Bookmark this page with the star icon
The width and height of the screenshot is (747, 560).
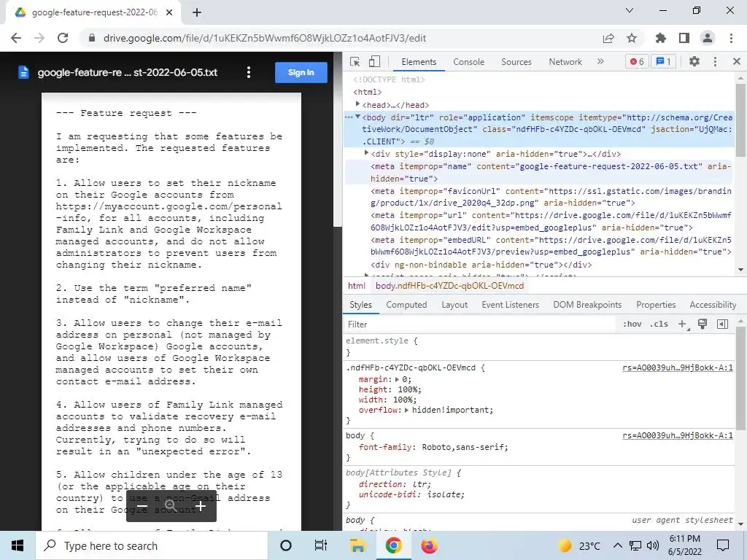pyautogui.click(x=632, y=38)
